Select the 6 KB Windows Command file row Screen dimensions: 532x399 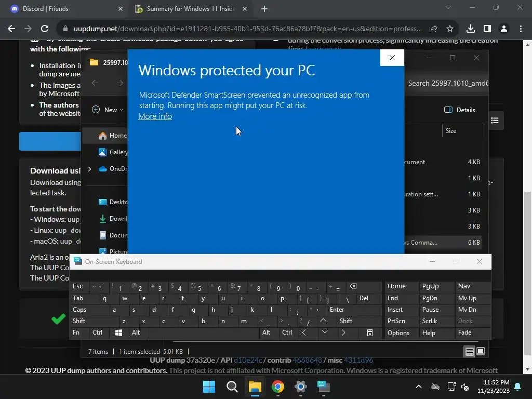pyautogui.click(x=444, y=243)
